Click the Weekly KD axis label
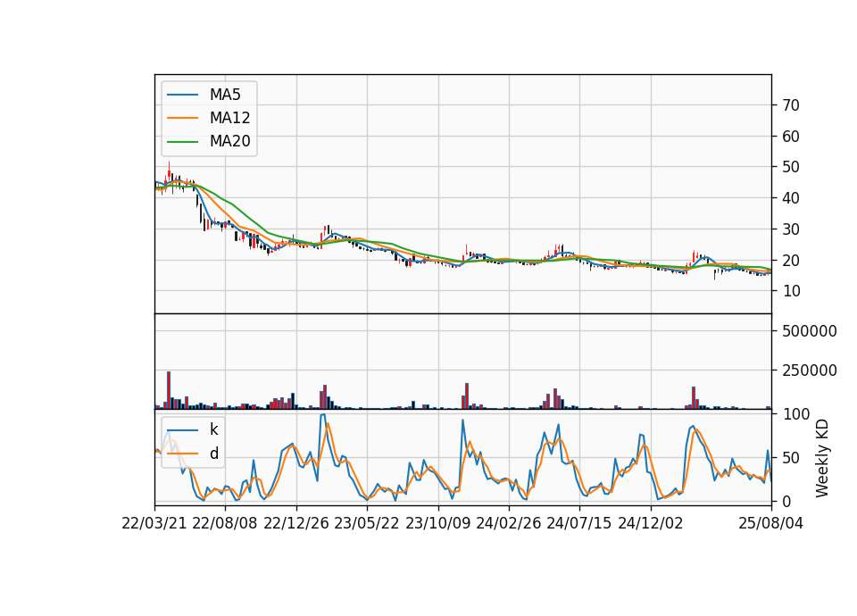Screen dimensions: 857x616 [x=821, y=458]
